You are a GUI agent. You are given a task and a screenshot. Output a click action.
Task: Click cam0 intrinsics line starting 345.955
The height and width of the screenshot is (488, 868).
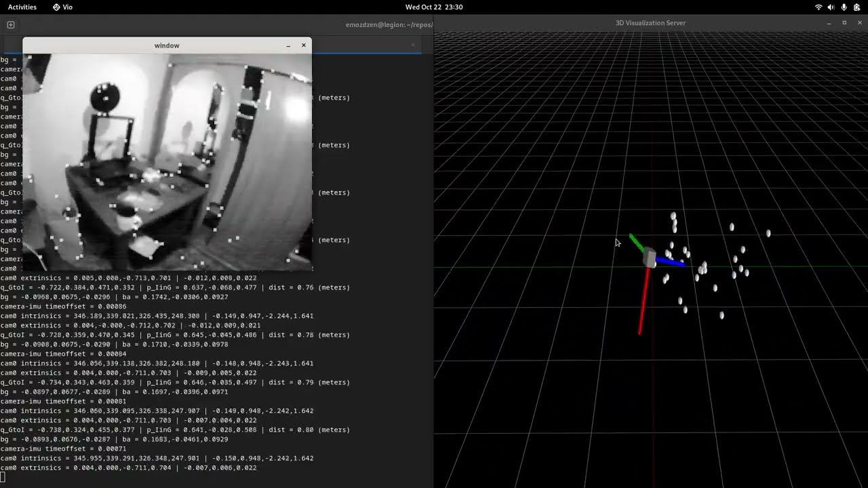tap(157, 458)
